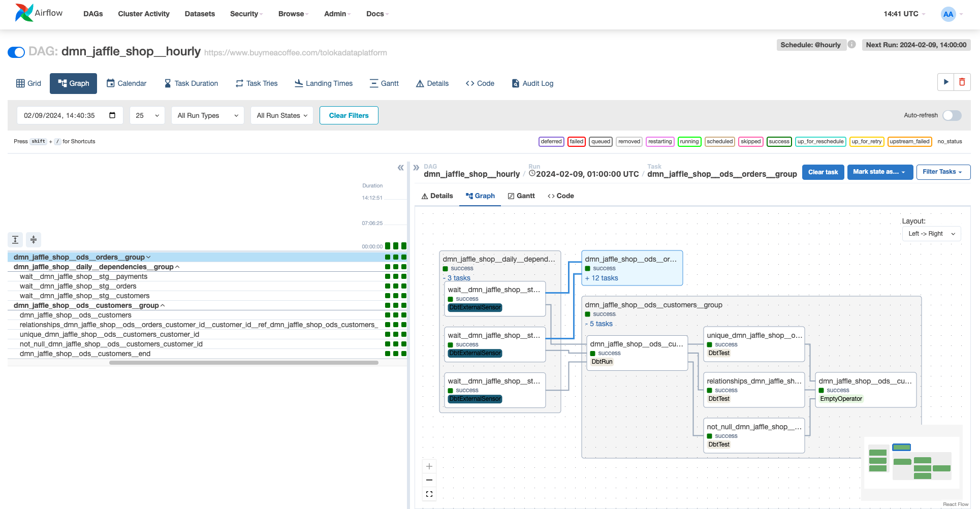Image resolution: width=980 pixels, height=509 pixels.
Task: Open DAG Details view
Action: click(x=432, y=83)
